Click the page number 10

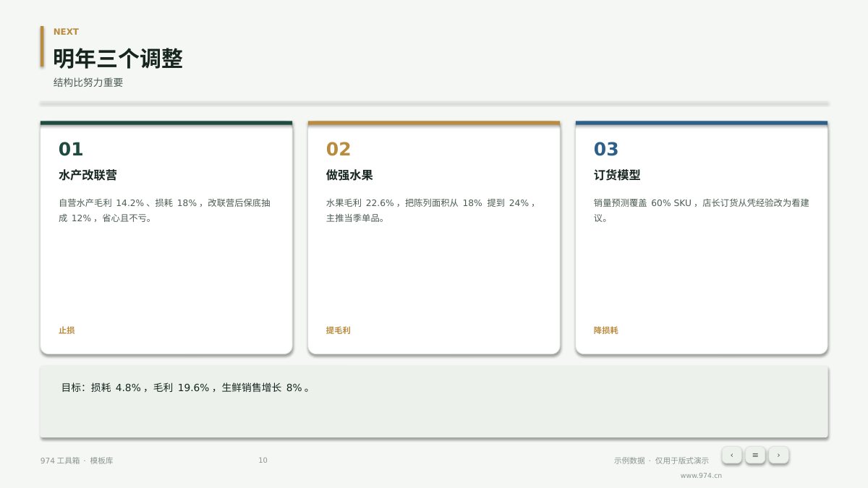[263, 461]
